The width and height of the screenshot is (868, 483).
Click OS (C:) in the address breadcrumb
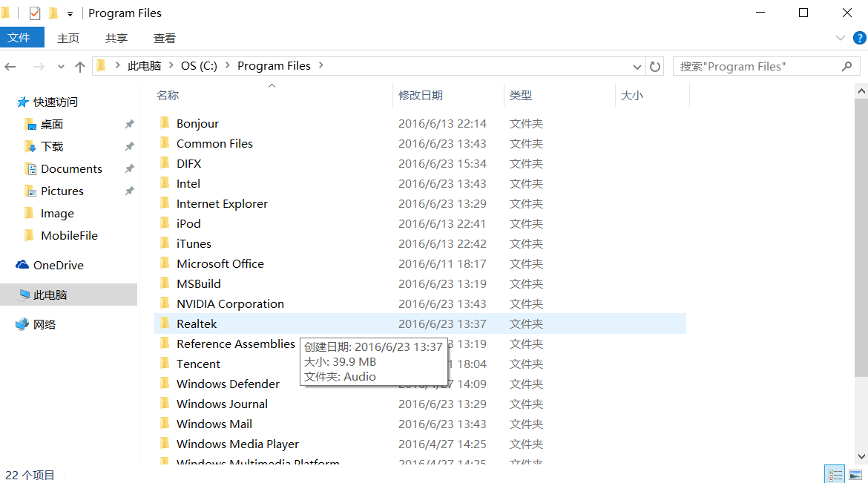tap(199, 66)
